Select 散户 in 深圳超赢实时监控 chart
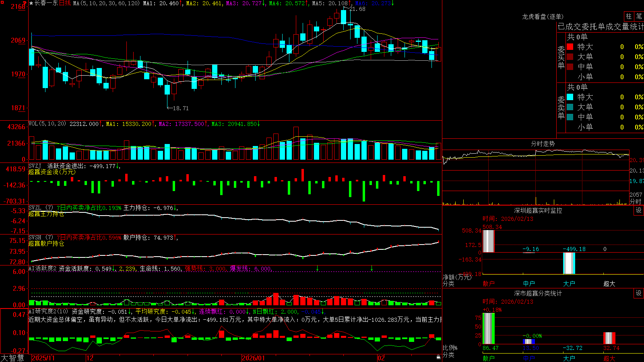Screen dimensions: 644x362 (x=489, y=284)
